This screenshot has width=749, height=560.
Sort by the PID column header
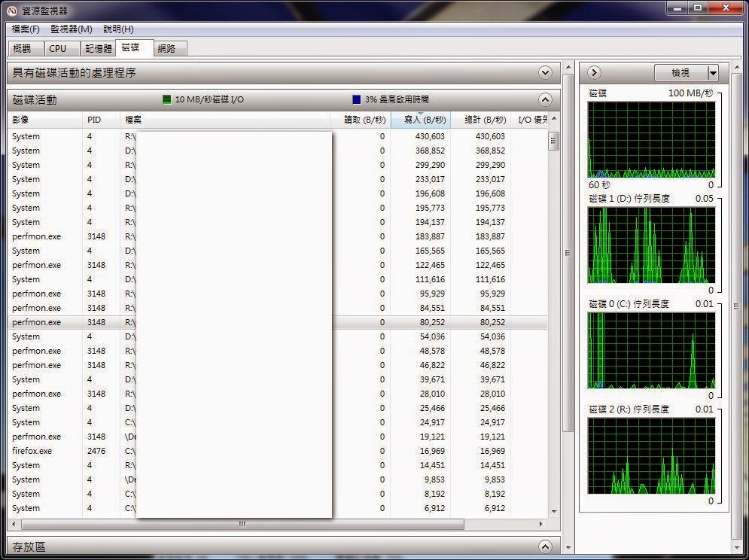pyautogui.click(x=102, y=120)
